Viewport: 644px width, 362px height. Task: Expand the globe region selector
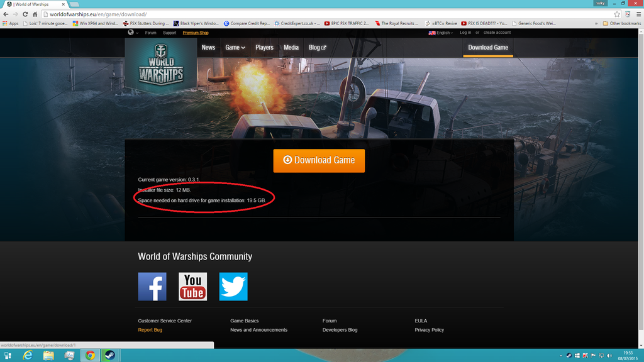click(132, 33)
